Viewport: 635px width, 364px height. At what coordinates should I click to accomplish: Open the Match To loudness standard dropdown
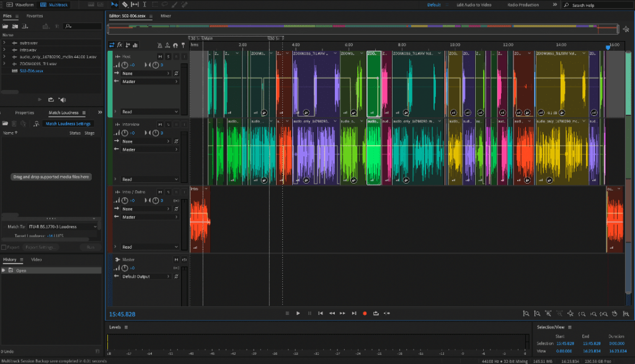[x=62, y=226]
